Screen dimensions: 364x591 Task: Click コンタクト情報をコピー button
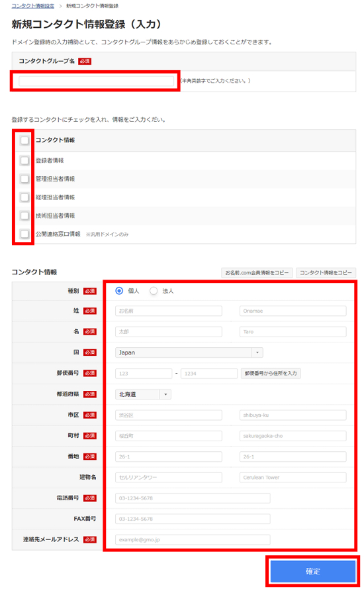pyautogui.click(x=326, y=272)
